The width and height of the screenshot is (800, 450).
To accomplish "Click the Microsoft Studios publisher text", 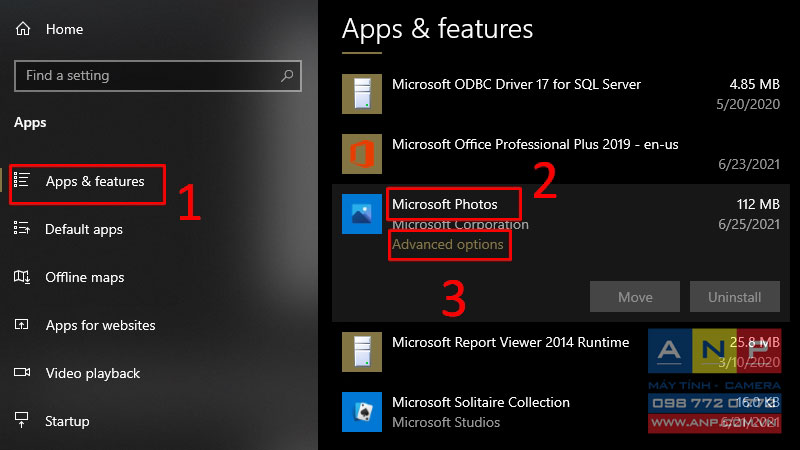I will point(446,422).
